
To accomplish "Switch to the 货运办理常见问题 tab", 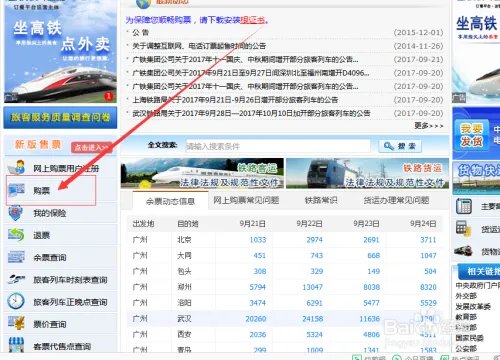I will coord(396,200).
